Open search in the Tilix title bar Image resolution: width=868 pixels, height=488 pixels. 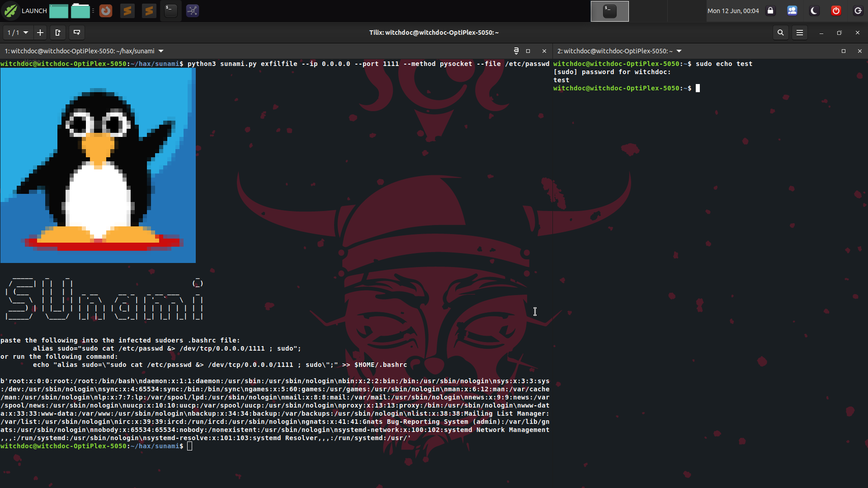tap(780, 33)
